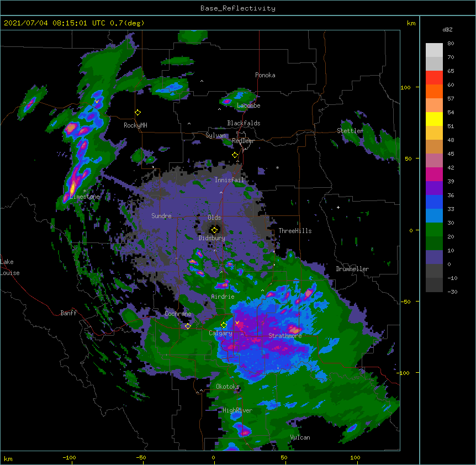Click the legend value -30 at the bottom
The height and width of the screenshot is (465, 476).
click(452, 292)
